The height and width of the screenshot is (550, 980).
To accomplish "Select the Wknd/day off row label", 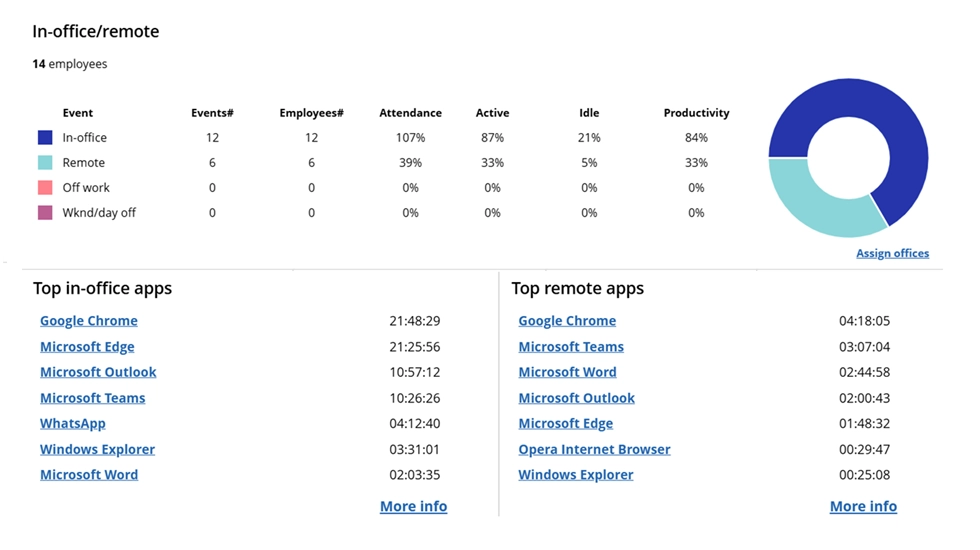I will point(99,212).
